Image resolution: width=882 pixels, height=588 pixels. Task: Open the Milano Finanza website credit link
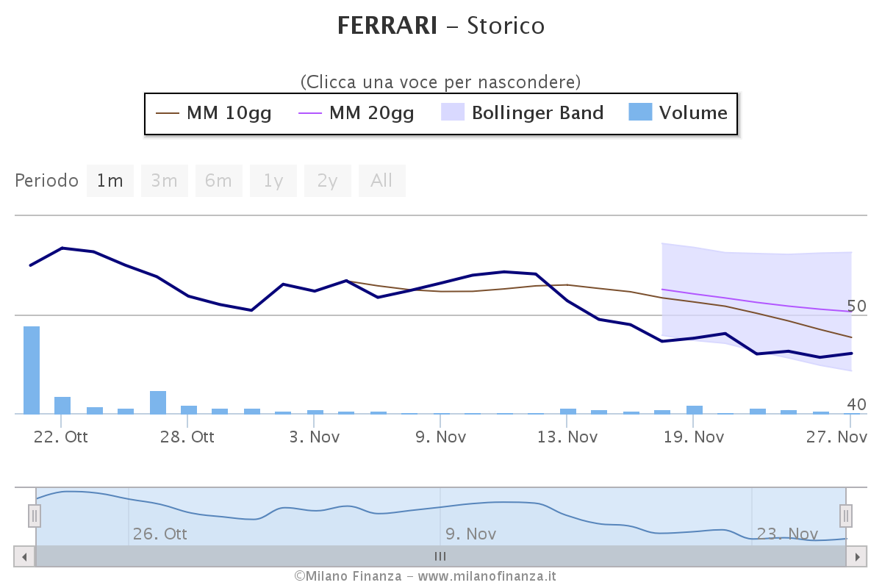point(425,576)
